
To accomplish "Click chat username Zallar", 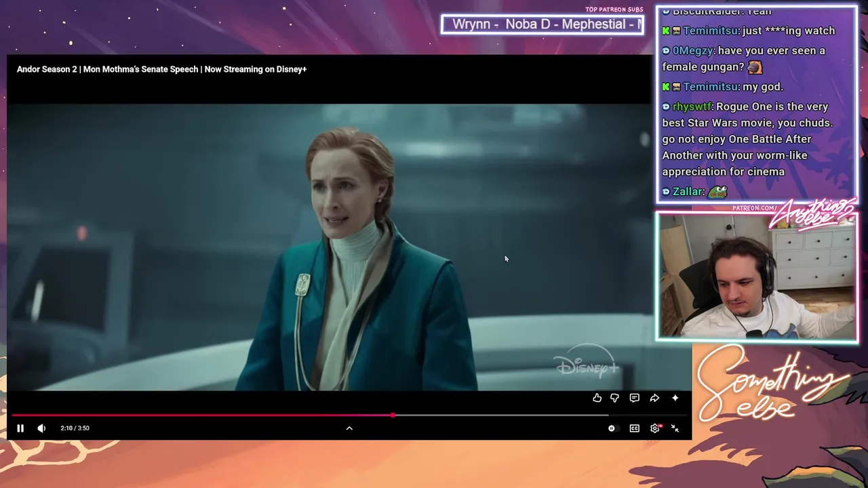I will click(688, 192).
